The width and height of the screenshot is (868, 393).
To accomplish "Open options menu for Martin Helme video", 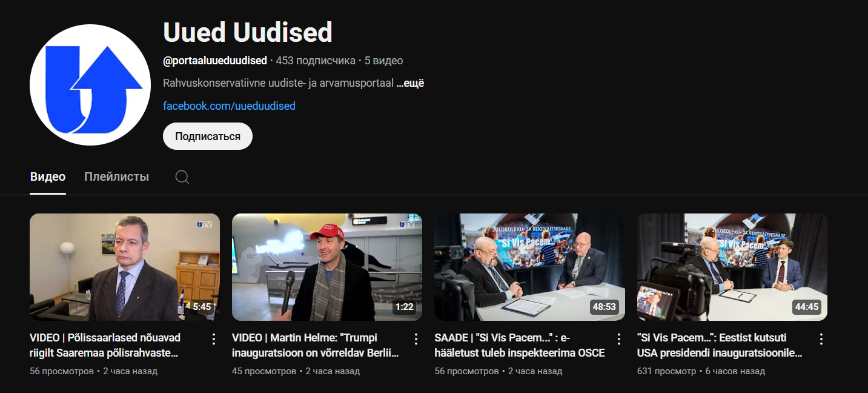I will coord(416,339).
